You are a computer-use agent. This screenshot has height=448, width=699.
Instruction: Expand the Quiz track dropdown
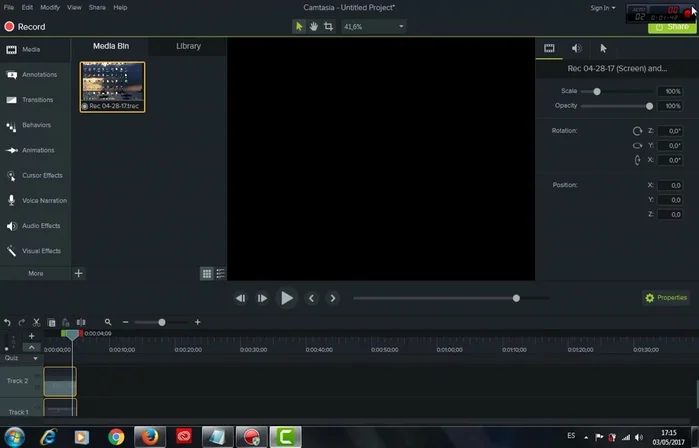(36, 358)
